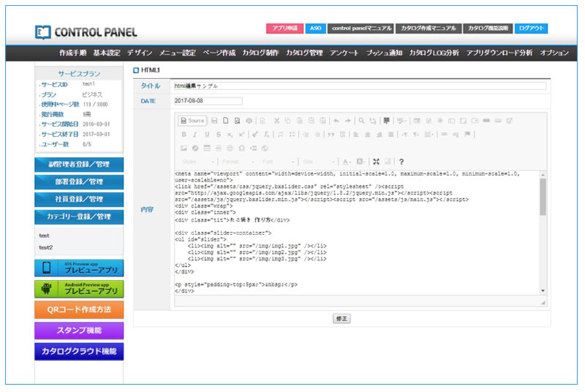Image resolution: width=585 pixels, height=392 pixels.
Task: Open the background color dropdown
Action: tap(361, 162)
